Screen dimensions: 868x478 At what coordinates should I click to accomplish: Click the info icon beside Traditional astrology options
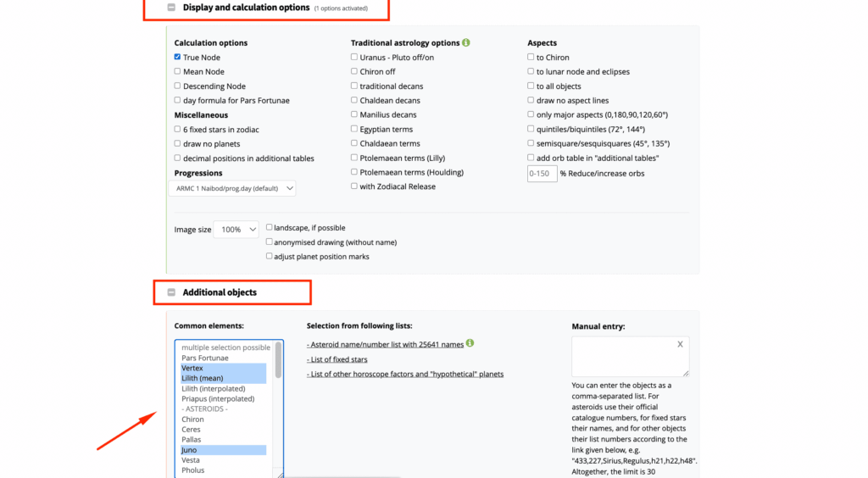(x=466, y=42)
